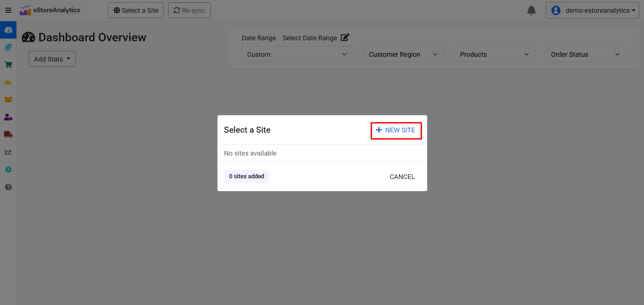Expand the Order Status dropdown
Screen dimensions: 644x305
coord(586,54)
